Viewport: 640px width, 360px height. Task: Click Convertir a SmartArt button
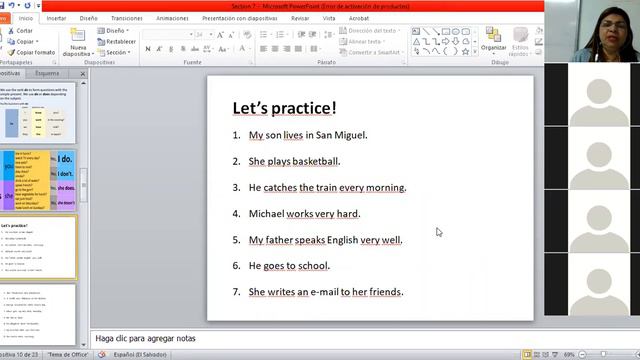tap(371, 52)
